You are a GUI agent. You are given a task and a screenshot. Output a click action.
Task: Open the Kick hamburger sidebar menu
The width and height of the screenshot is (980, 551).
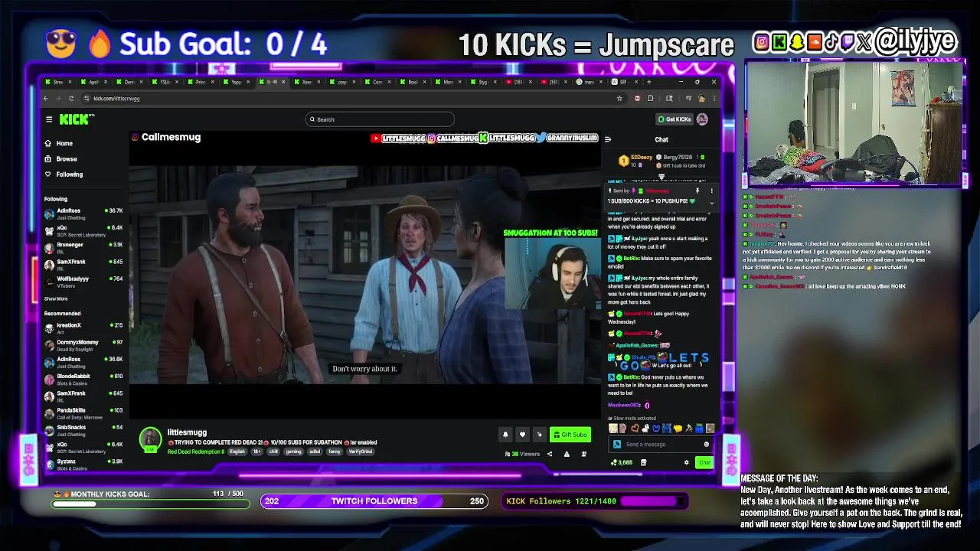pyautogui.click(x=49, y=119)
